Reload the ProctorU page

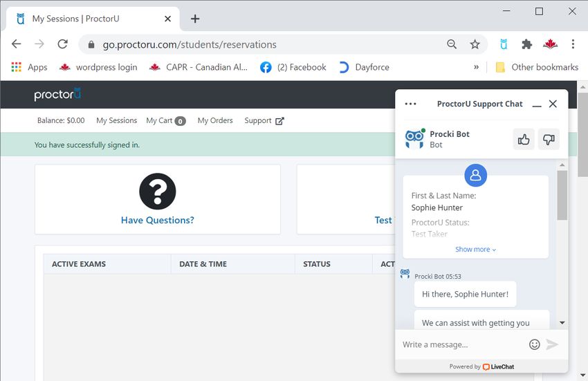coord(62,44)
